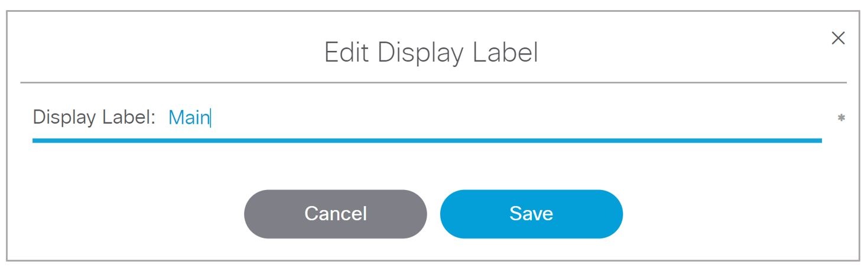Confirm the label 'Main' with Save
This screenshot has width=868, height=274.
tap(531, 214)
